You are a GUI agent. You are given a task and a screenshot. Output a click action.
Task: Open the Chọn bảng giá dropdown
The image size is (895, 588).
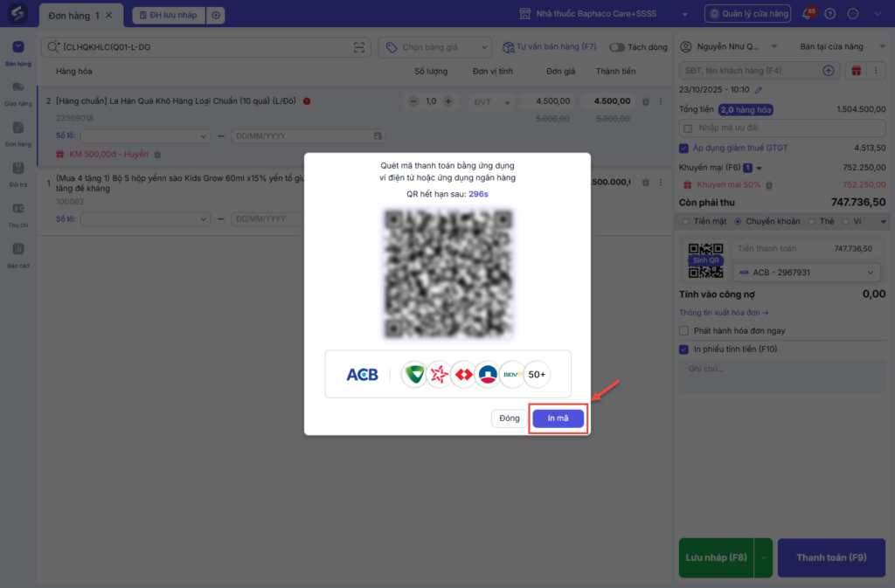pos(436,47)
